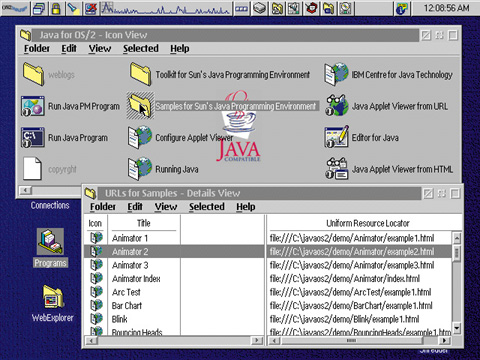Open Selected menu in URLs for Samples window
The width and height of the screenshot is (480, 360).
click(x=207, y=207)
